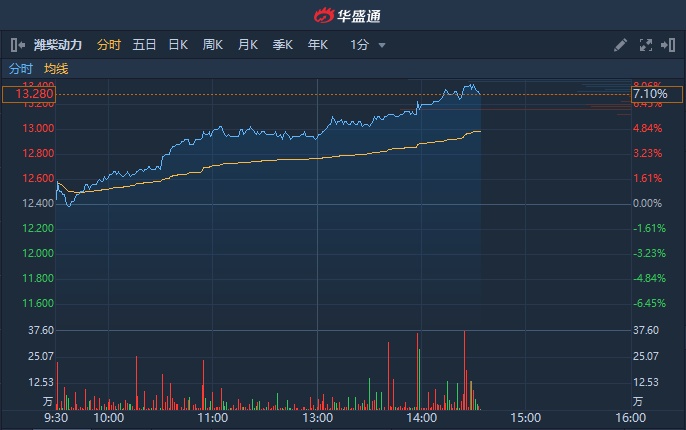This screenshot has width=686, height=430.
Task: Switch to the 分时 tab
Action: [x=109, y=45]
